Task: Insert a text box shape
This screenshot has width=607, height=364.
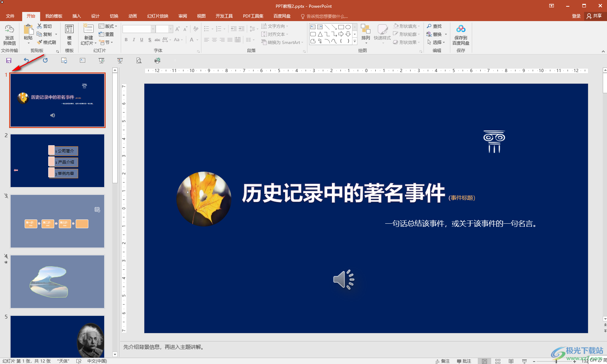Action: (313, 27)
